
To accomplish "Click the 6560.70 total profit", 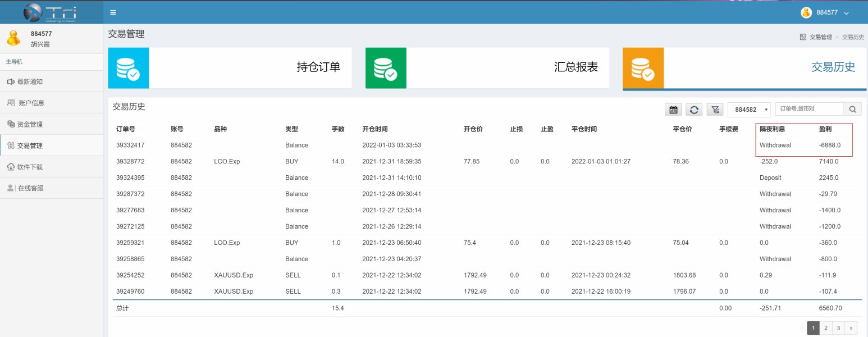I will pos(830,308).
